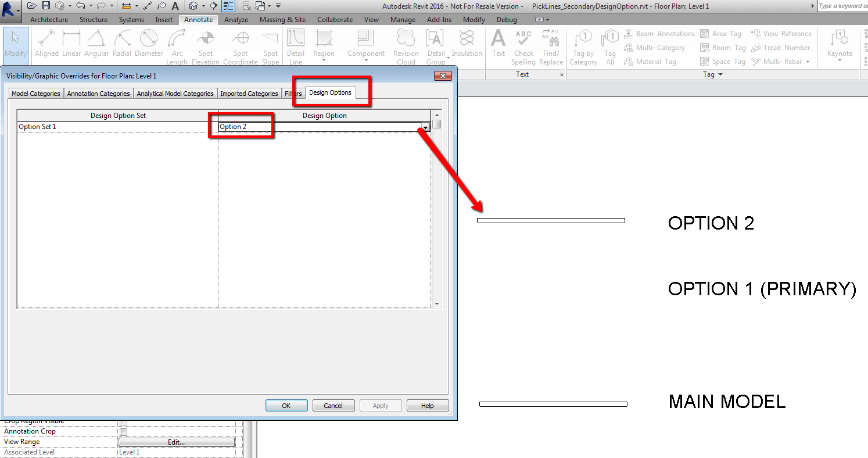Click the Apply button in the dialog
Image resolution: width=868 pixels, height=458 pixels.
[x=380, y=405]
